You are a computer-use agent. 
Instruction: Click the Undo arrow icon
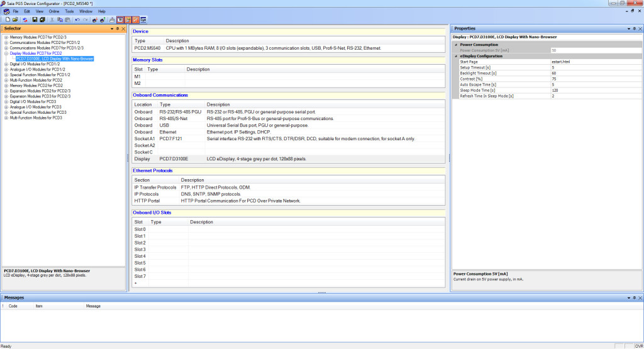click(x=77, y=19)
